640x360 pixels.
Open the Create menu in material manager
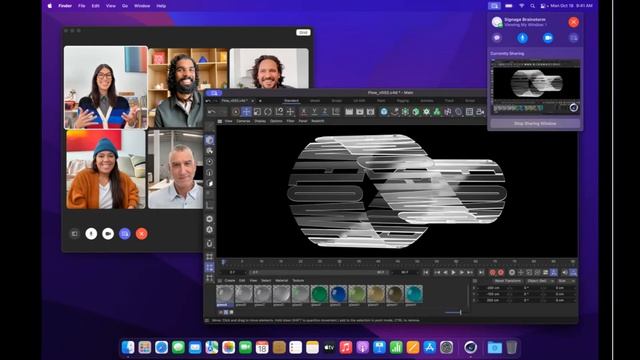click(230, 281)
